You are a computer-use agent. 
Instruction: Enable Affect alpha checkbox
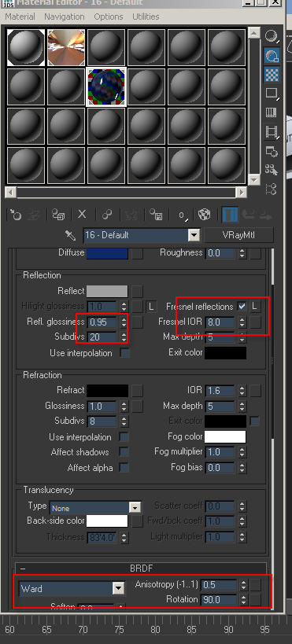(124, 467)
